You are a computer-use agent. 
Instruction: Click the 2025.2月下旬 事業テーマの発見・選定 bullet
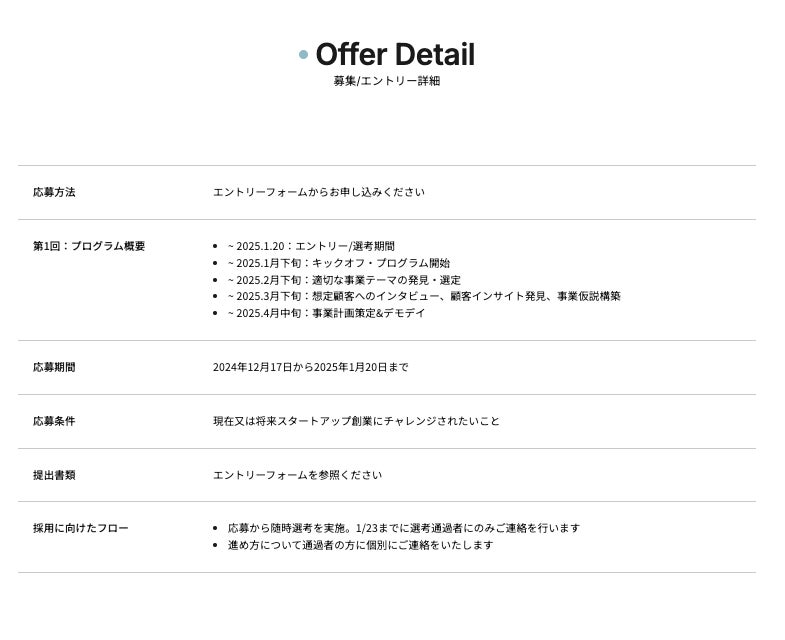(x=344, y=280)
